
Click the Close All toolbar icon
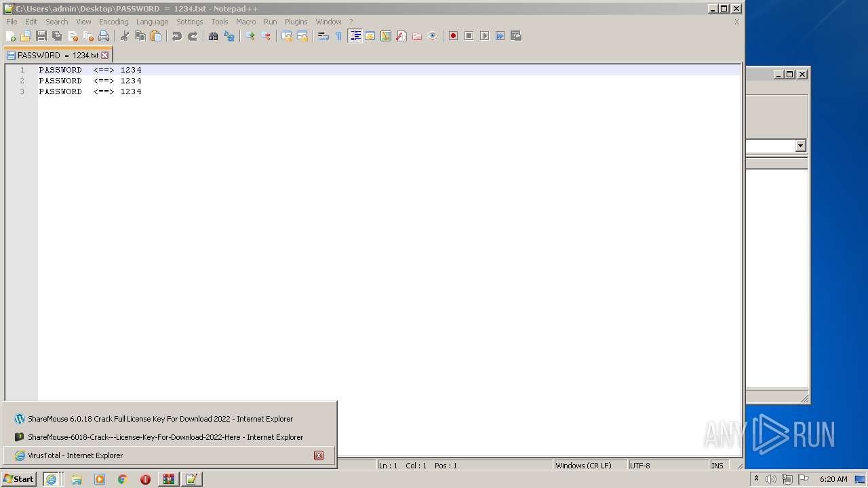(88, 36)
